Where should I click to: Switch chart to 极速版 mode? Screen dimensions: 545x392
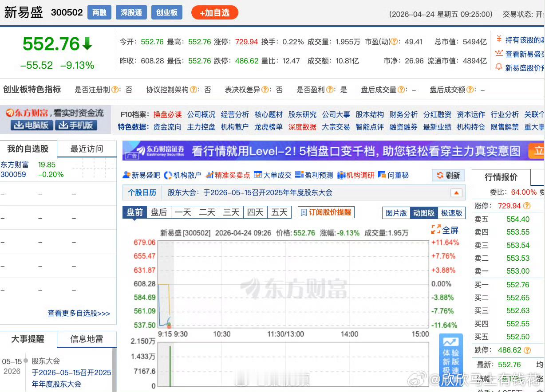pyautogui.click(x=452, y=213)
